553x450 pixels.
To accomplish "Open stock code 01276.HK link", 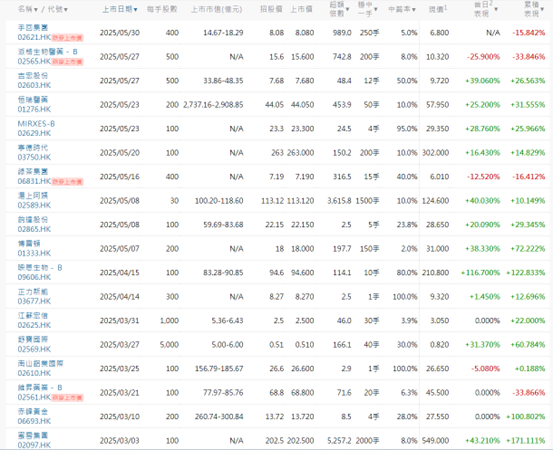I will [x=34, y=109].
